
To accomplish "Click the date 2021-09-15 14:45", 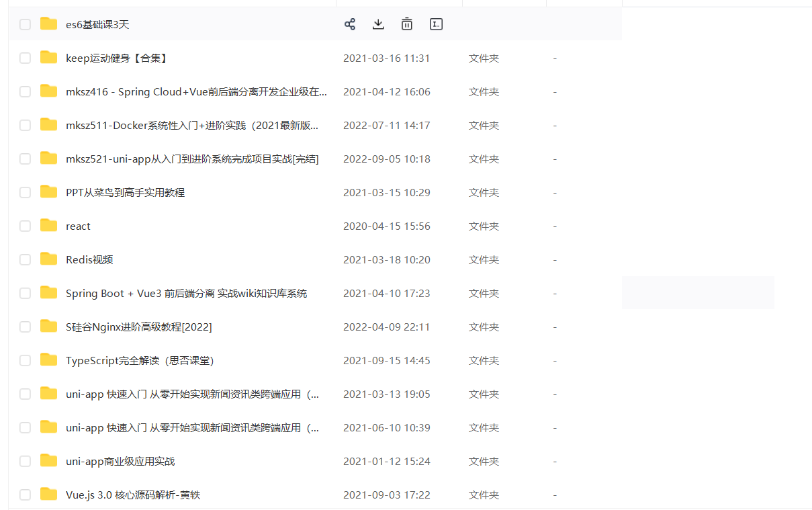I will 387,361.
